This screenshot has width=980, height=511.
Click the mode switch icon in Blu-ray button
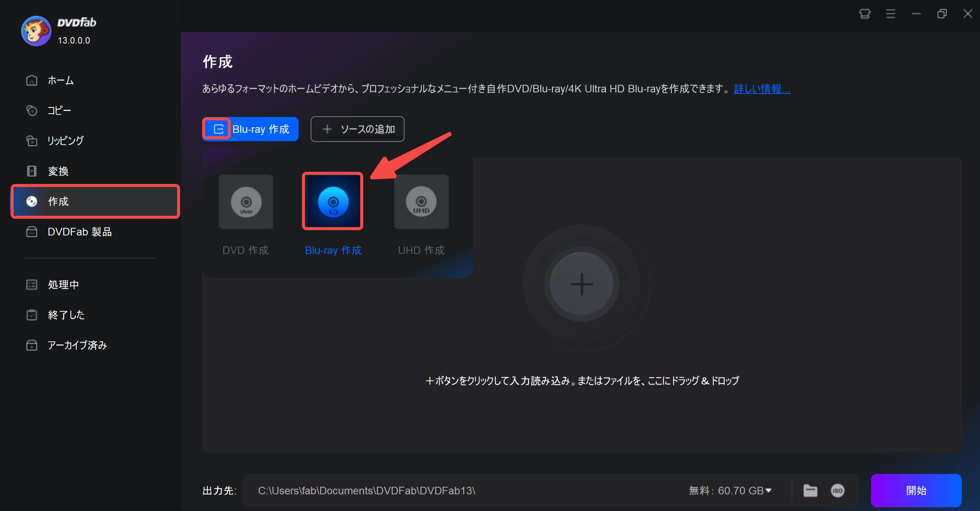click(218, 129)
